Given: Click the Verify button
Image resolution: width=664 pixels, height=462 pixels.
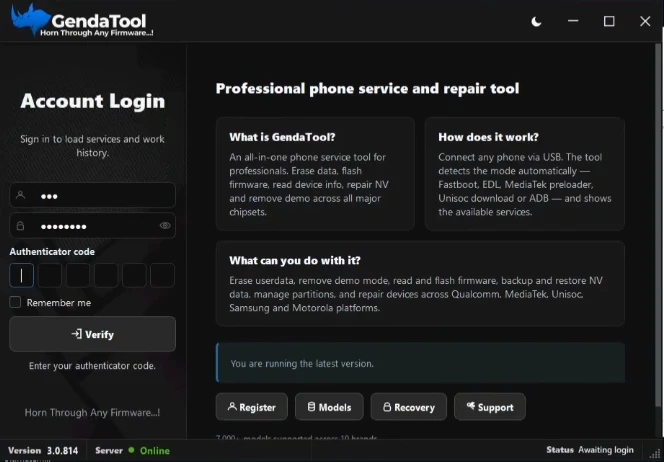Looking at the screenshot, I should tap(92, 334).
